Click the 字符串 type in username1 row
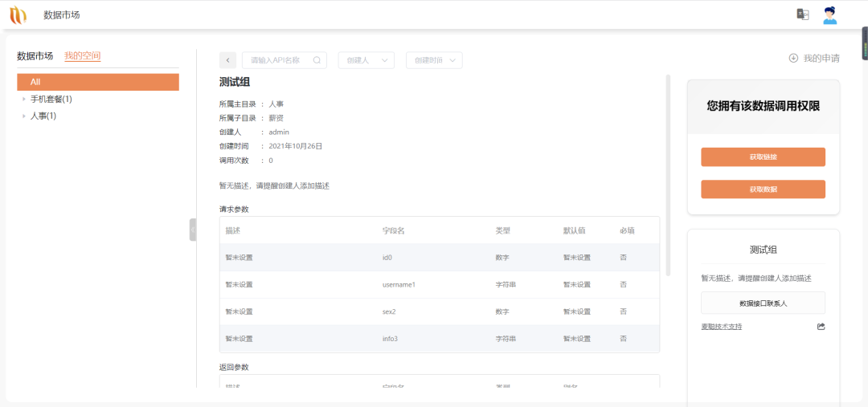The width and height of the screenshot is (868, 407). coord(506,285)
